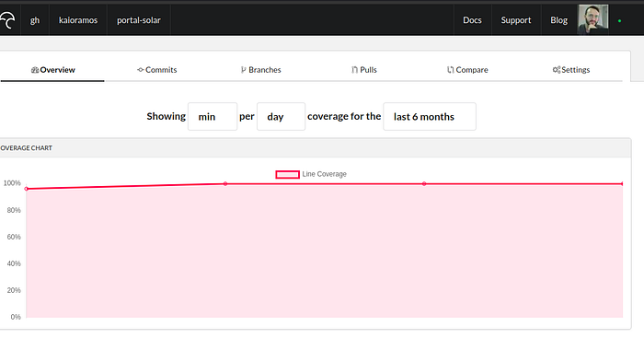Click the Settings tab gears icon
644x338 pixels.
pos(557,70)
